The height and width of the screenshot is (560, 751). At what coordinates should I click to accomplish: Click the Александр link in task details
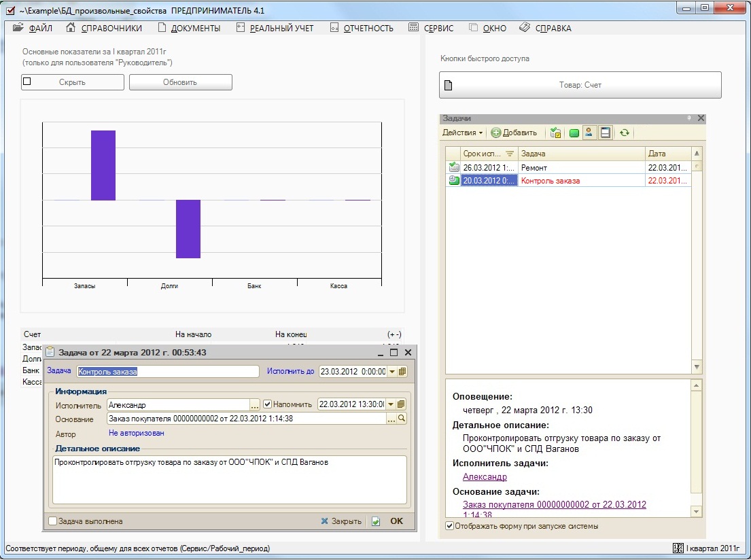(x=485, y=477)
